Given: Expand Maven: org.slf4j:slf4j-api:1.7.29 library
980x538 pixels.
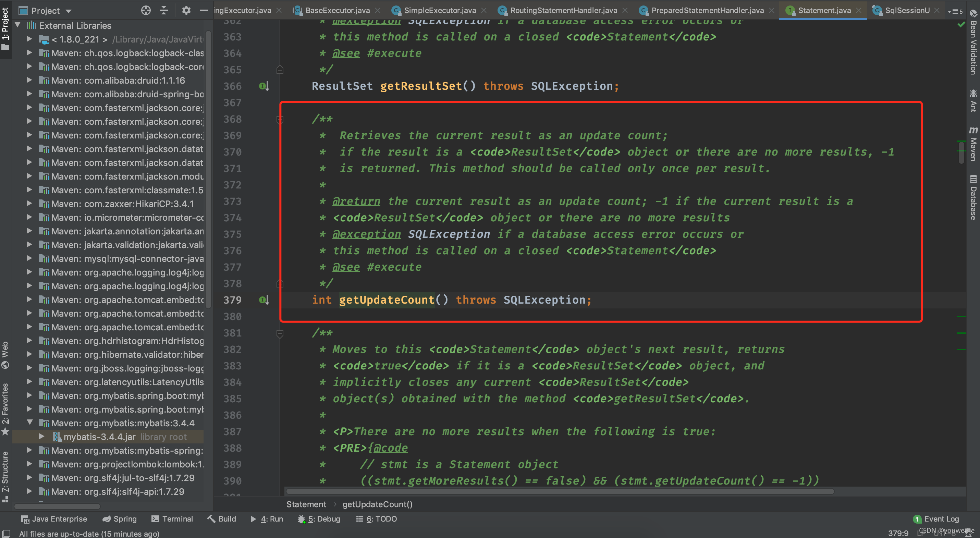Looking at the screenshot, I should [29, 491].
